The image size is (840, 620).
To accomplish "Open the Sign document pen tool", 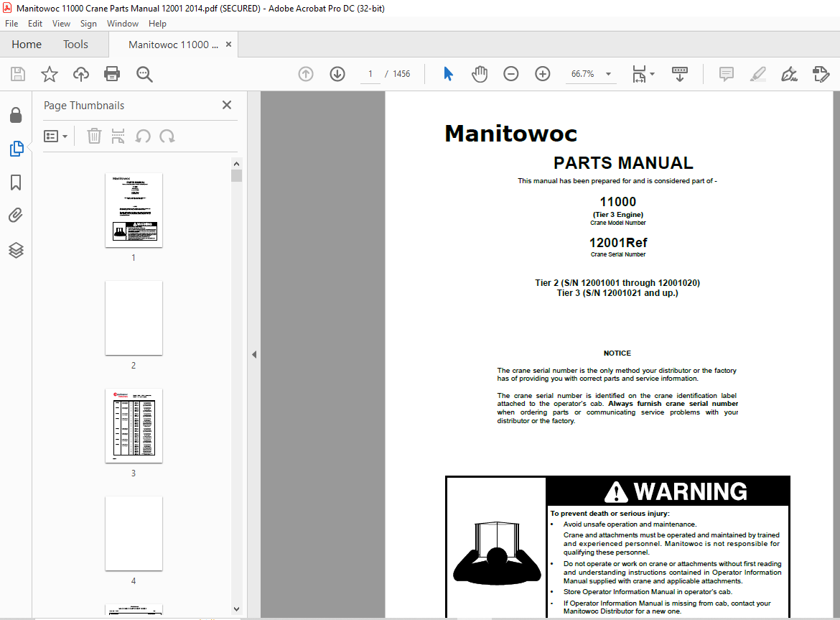I will (x=789, y=74).
